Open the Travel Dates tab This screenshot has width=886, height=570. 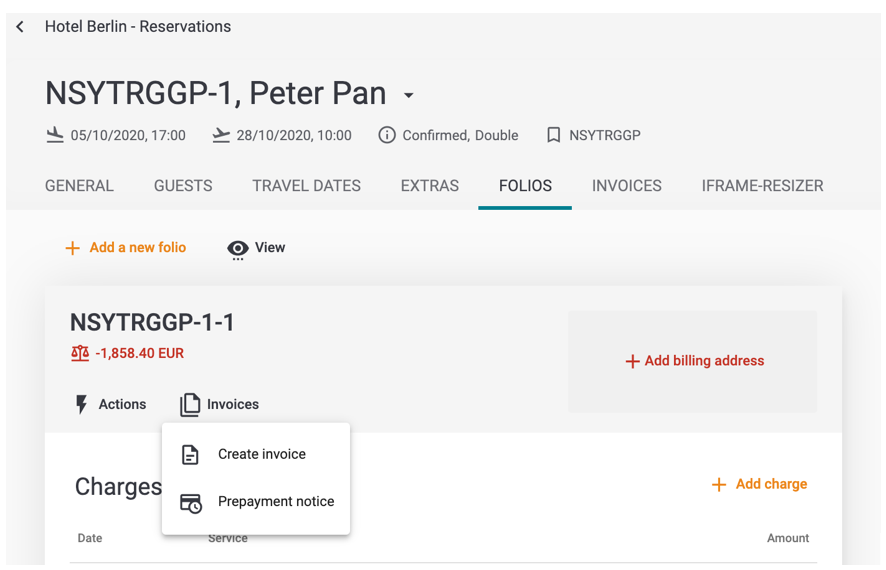pos(306,186)
